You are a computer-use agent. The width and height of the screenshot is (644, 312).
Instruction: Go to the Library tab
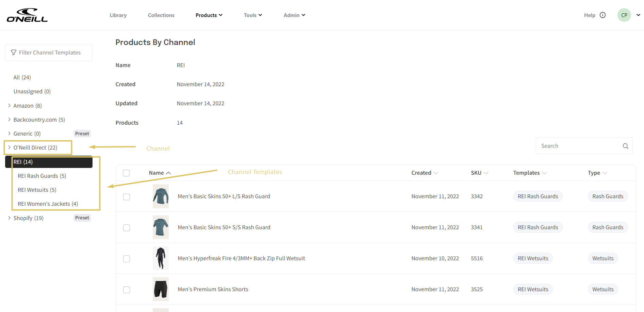point(118,15)
